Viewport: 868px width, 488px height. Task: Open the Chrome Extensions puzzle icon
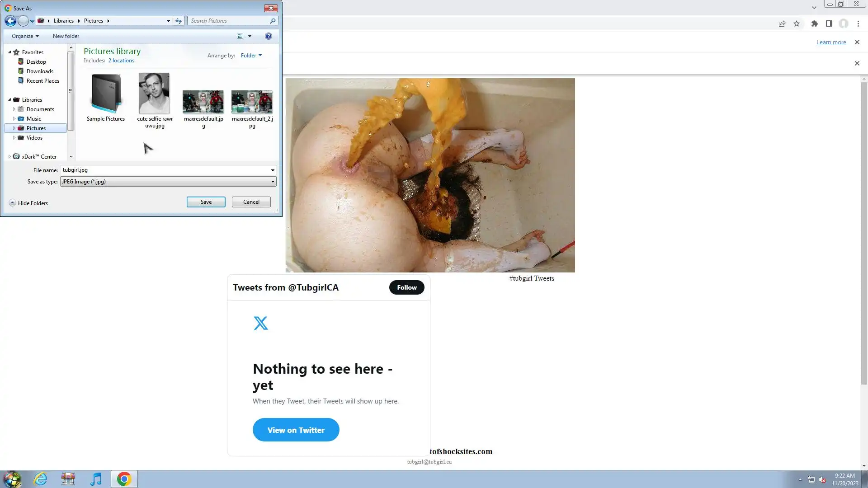click(x=814, y=23)
